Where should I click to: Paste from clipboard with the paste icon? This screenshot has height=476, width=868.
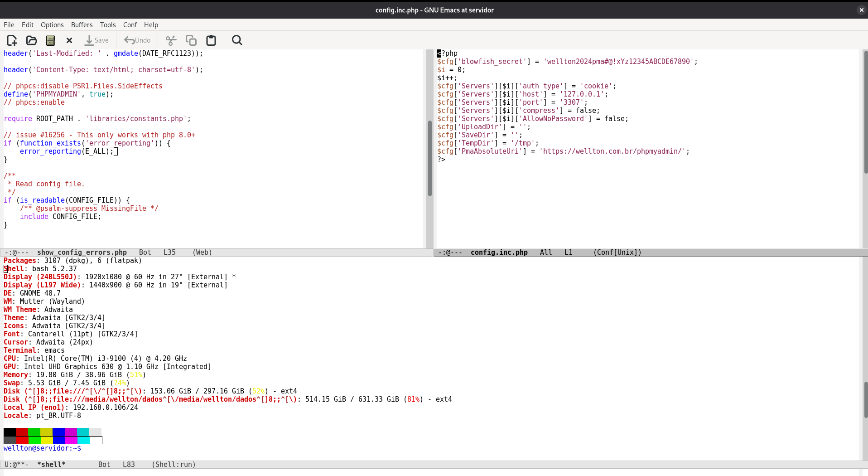(211, 40)
